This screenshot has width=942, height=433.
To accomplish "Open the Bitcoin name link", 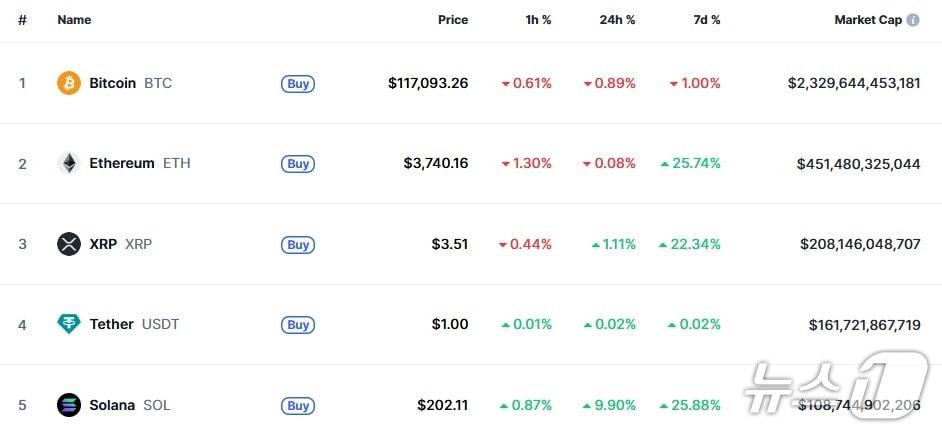I will 112,83.
